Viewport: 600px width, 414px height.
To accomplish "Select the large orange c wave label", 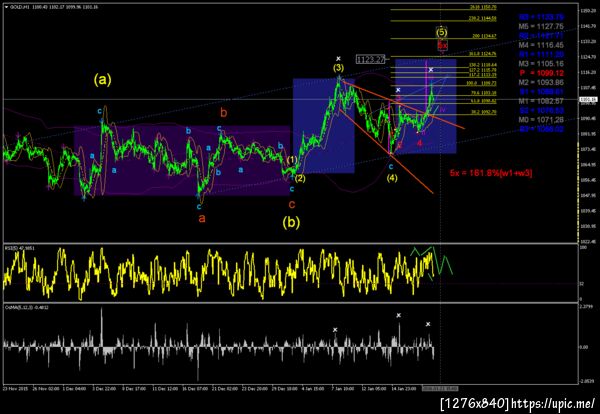I will (292, 204).
